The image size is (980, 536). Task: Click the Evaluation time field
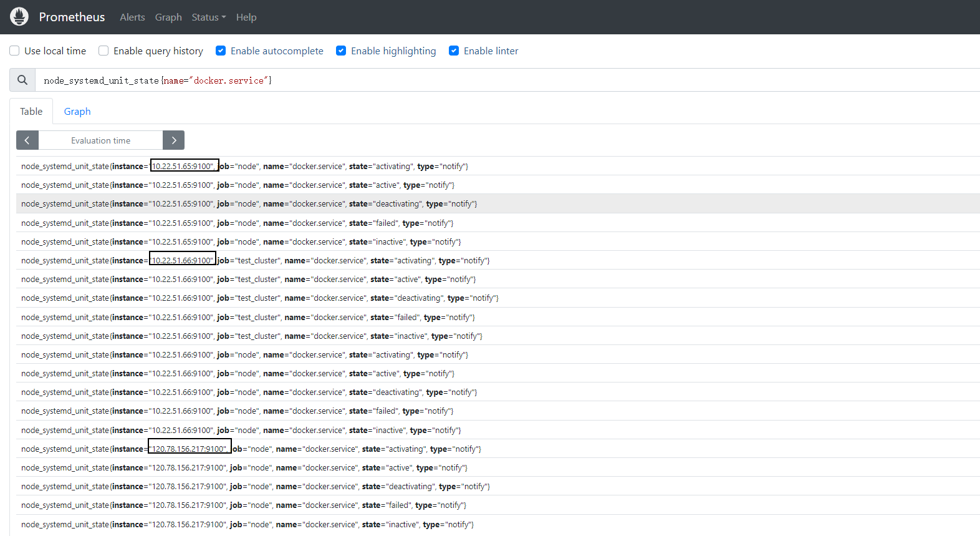(100, 140)
